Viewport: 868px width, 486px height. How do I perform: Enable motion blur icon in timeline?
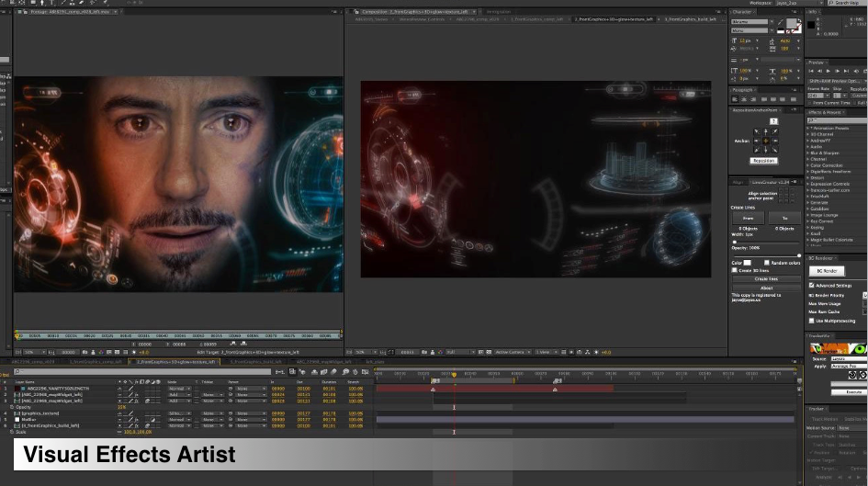coord(333,372)
